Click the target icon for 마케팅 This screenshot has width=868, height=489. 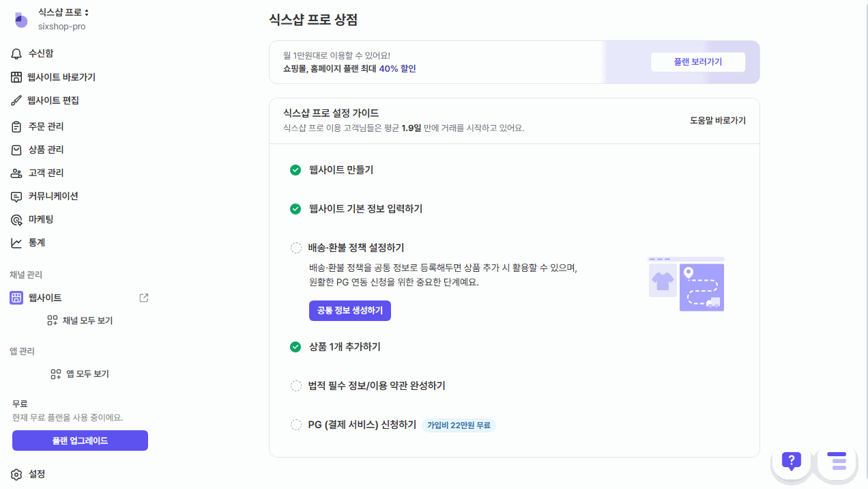pyautogui.click(x=17, y=220)
